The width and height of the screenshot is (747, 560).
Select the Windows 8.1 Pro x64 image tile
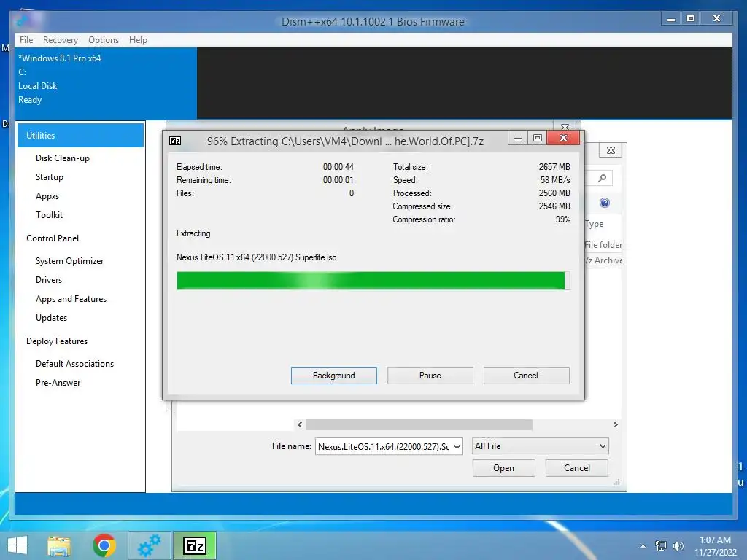tap(106, 83)
